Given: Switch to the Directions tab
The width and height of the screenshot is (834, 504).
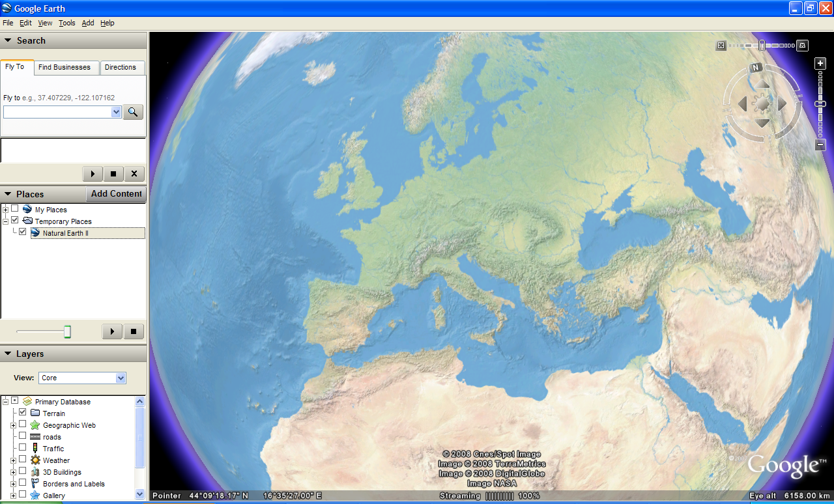Looking at the screenshot, I should (121, 68).
